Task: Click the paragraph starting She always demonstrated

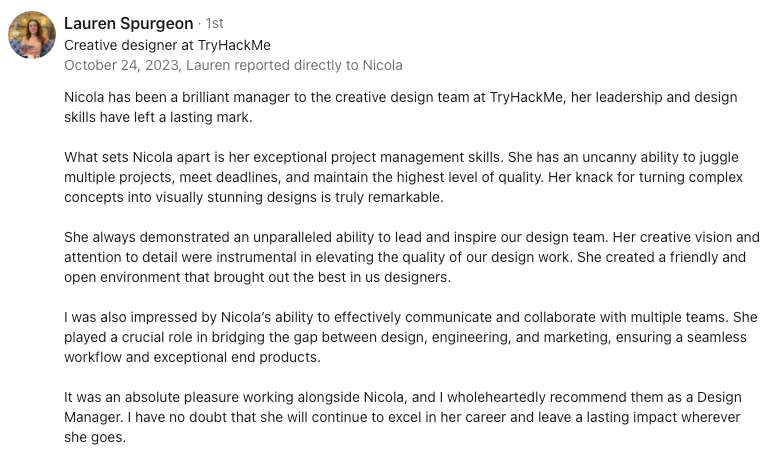Action: coord(412,257)
